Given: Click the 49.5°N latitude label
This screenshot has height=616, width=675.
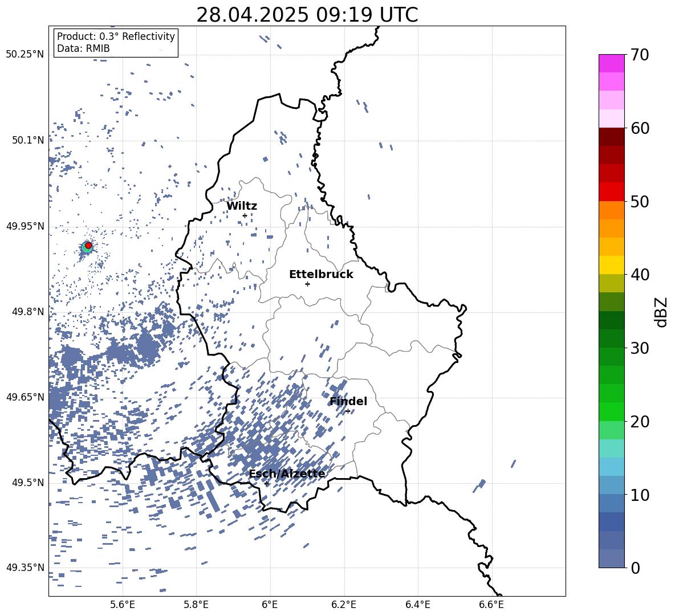Looking at the screenshot, I should (28, 483).
